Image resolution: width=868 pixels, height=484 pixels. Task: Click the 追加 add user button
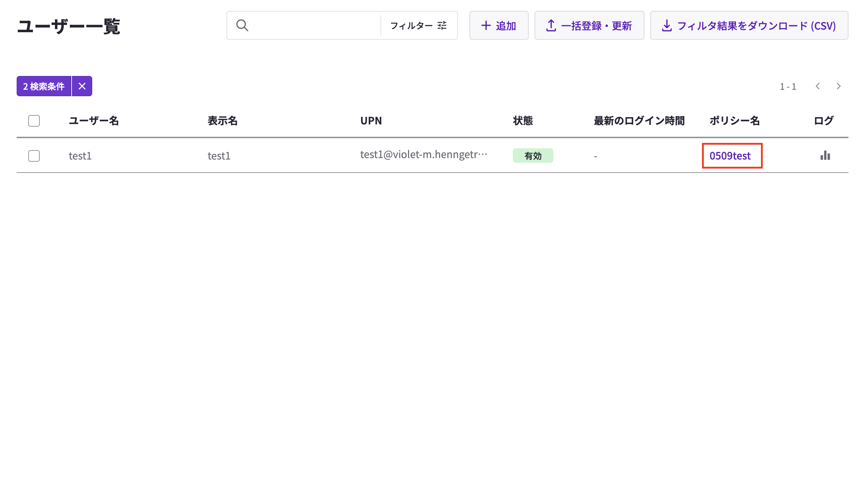point(499,25)
